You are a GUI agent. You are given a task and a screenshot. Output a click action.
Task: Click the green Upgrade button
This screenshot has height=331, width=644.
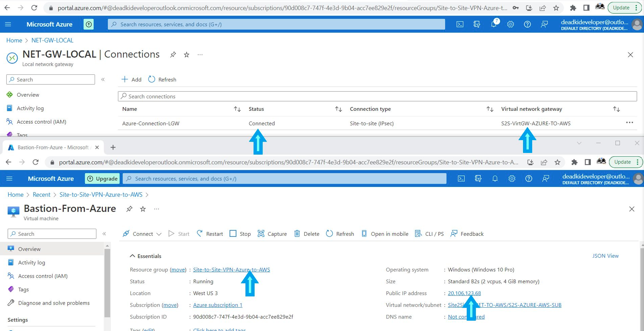tap(102, 179)
